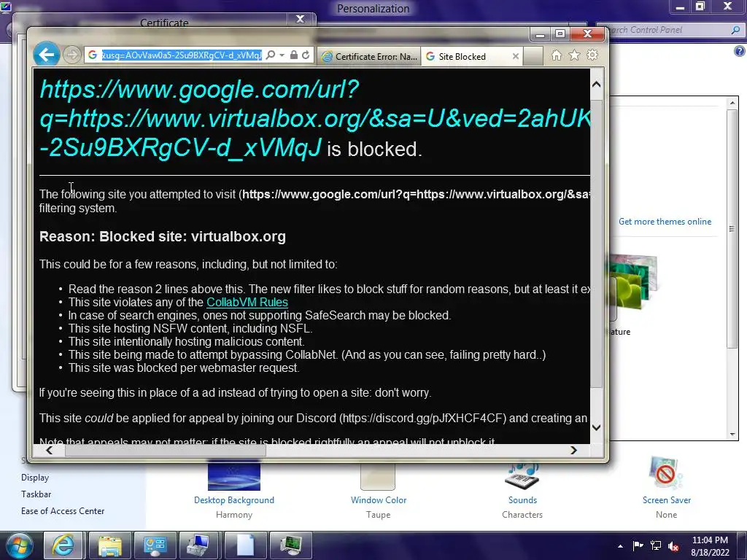Click the security lock icon in address bar
The height and width of the screenshot is (560, 747).
tap(294, 55)
